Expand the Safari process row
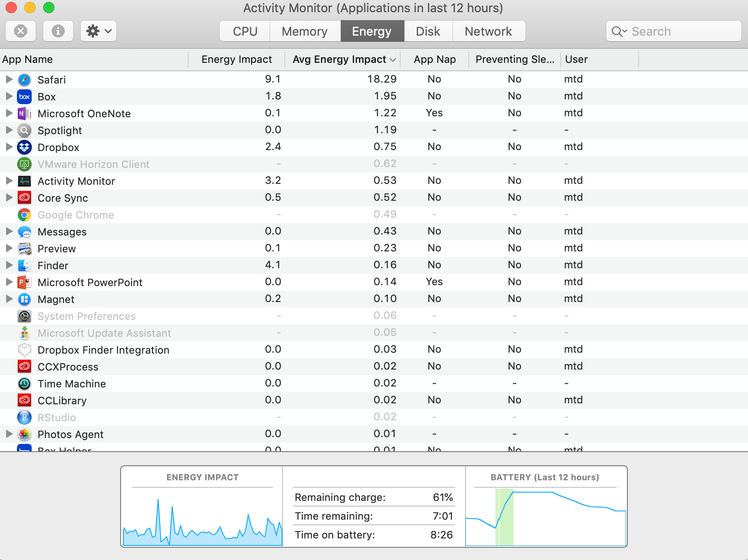 click(9, 79)
